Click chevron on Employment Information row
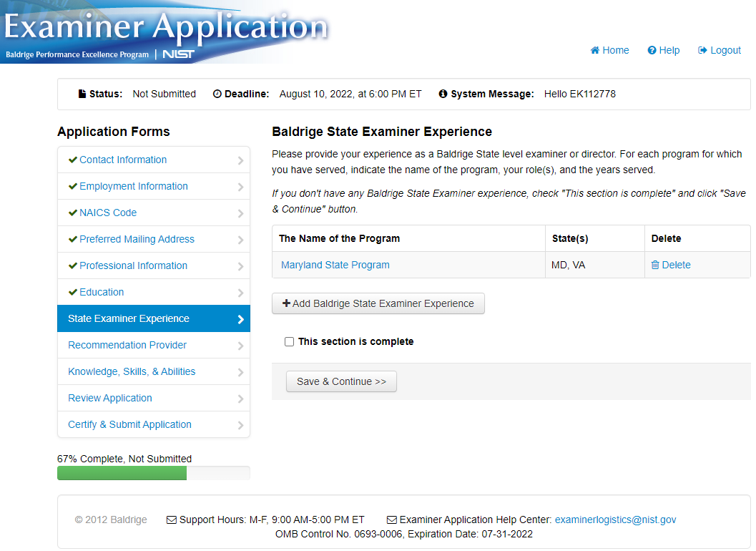Viewport: 756px width, 551px height. tap(240, 187)
